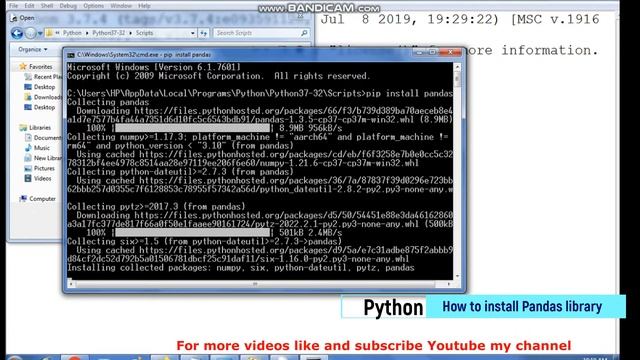Click the 'Collecting numpy>=1.17.3' line
Image resolution: width=640 pixels, height=360 pixels.
pyautogui.click(x=258, y=137)
